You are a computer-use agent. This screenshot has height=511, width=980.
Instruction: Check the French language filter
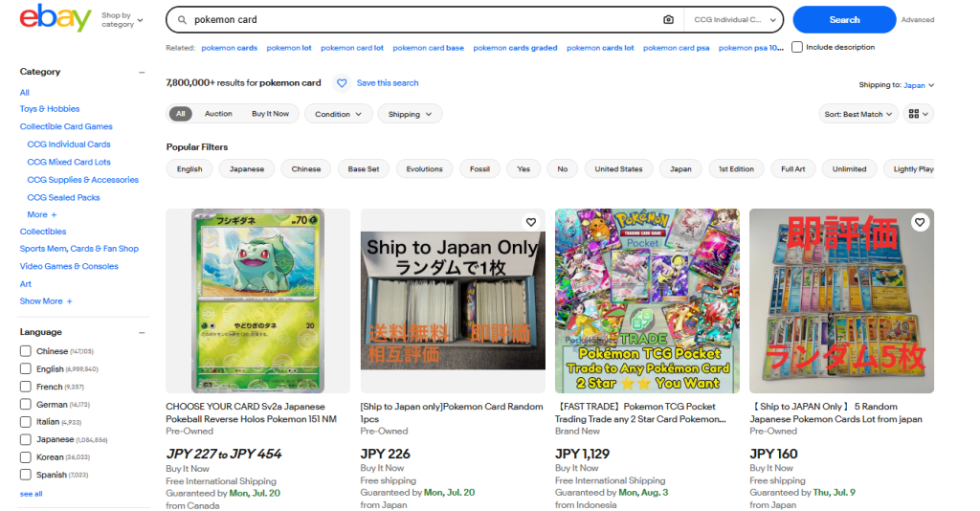coord(26,387)
